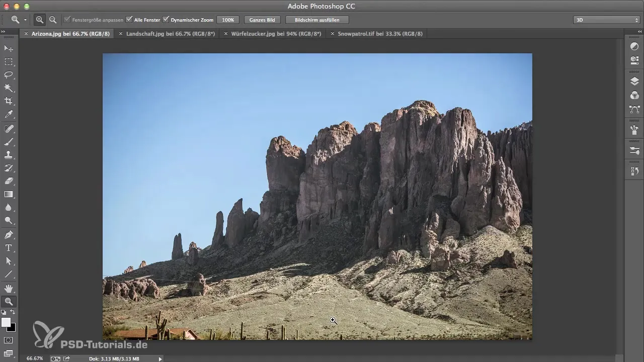Select the Horizontal Type tool

[9, 248]
